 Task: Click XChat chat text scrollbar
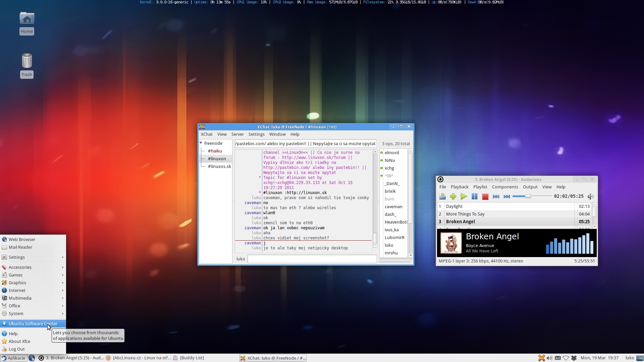point(375,239)
